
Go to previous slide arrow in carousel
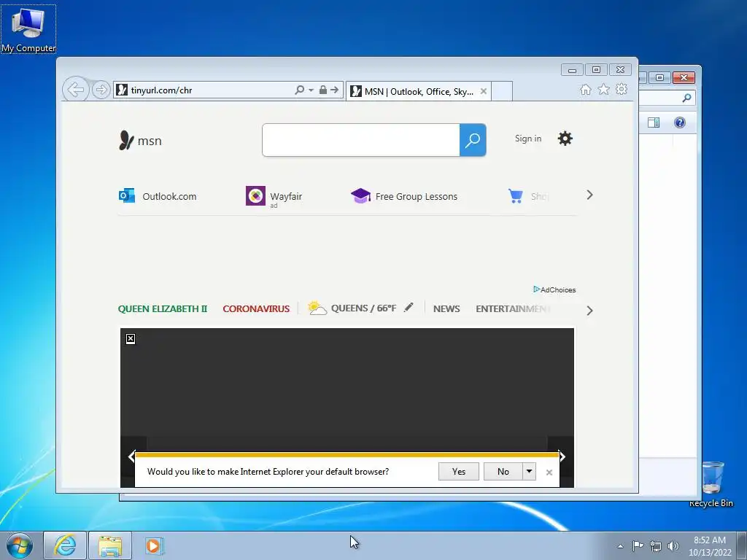131,456
